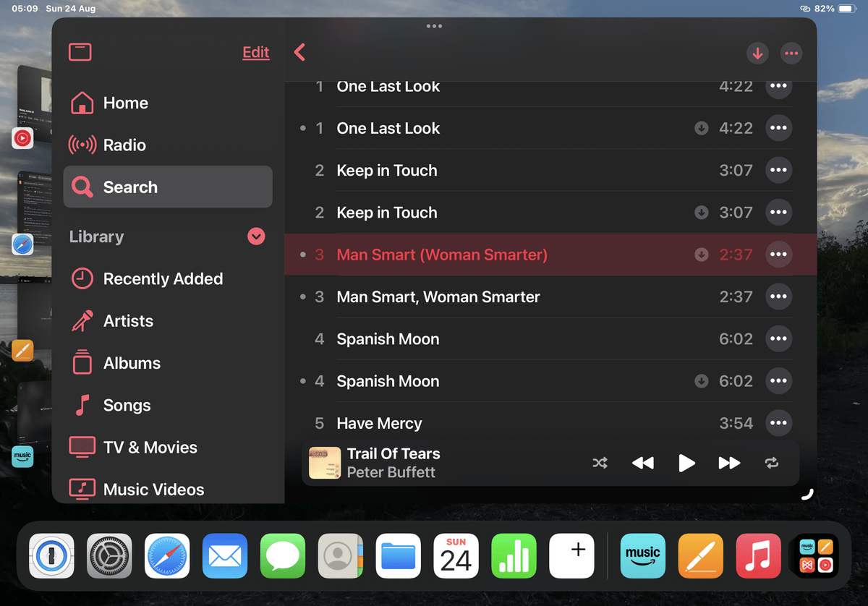Open TV & Movies in the Library
Viewport: 868px width, 606px height.
pos(168,447)
